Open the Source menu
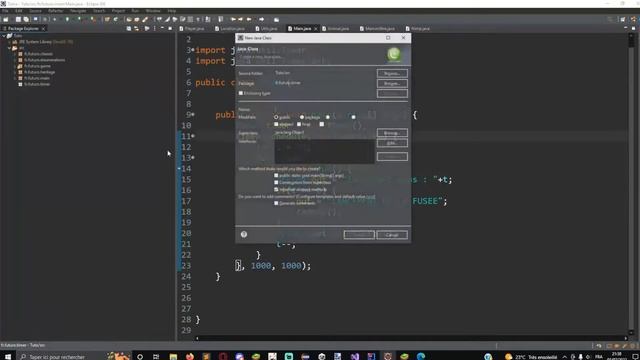The width and height of the screenshot is (640, 360). click(x=35, y=11)
